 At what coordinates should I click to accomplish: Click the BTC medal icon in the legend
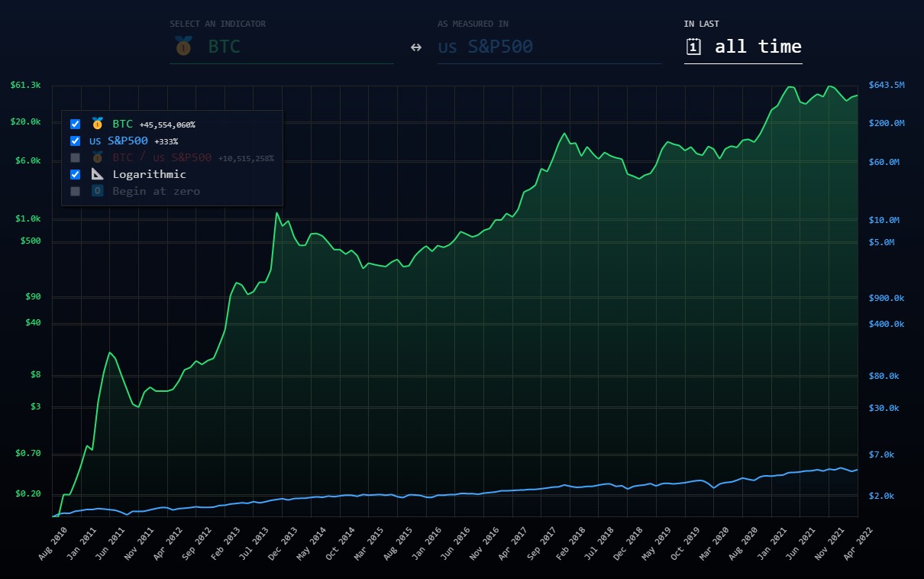[x=97, y=124]
